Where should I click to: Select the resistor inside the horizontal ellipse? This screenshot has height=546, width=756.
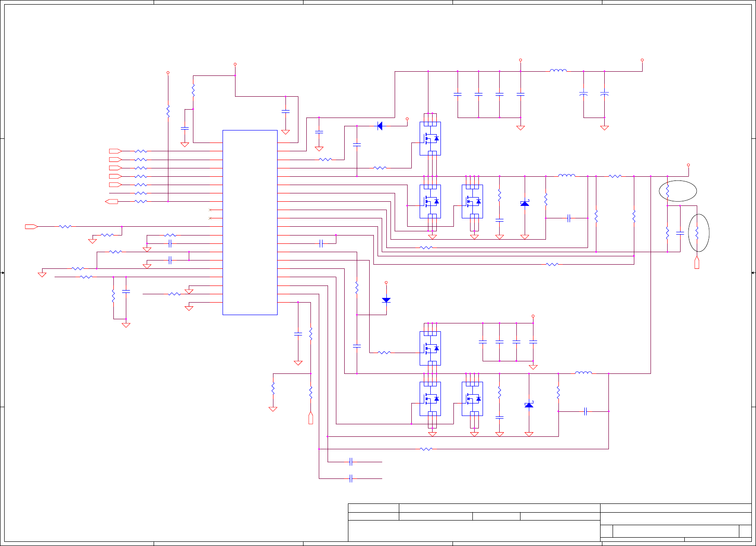668,191
